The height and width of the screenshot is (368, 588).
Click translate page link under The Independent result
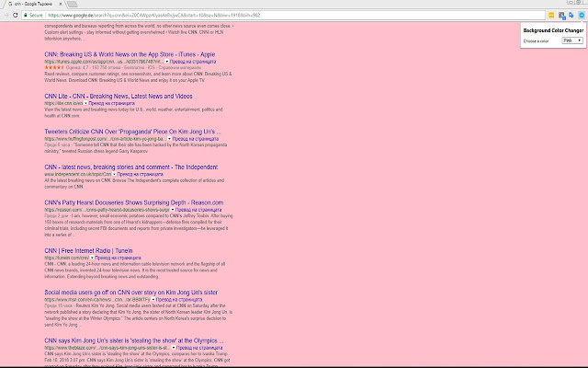[x=141, y=174]
